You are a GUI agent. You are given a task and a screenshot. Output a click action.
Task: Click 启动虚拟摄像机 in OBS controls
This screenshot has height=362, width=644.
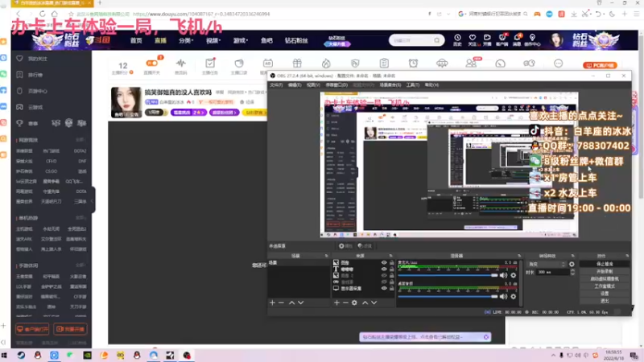pos(605,278)
